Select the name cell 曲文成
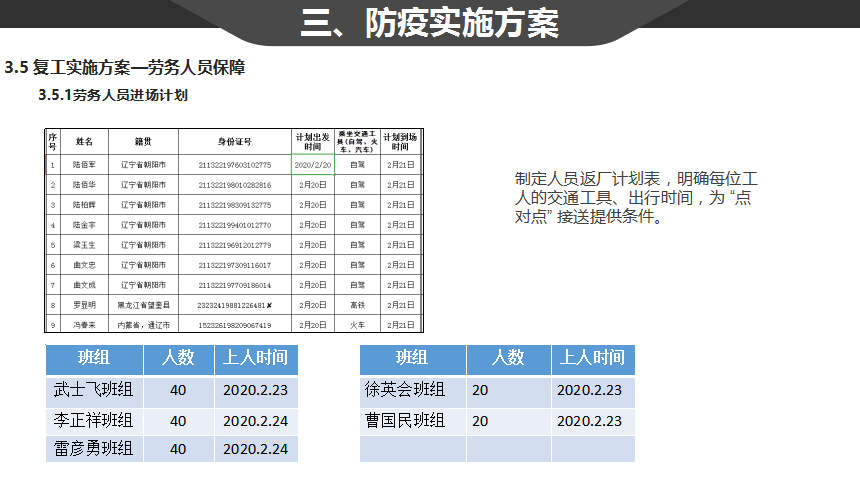 84,285
